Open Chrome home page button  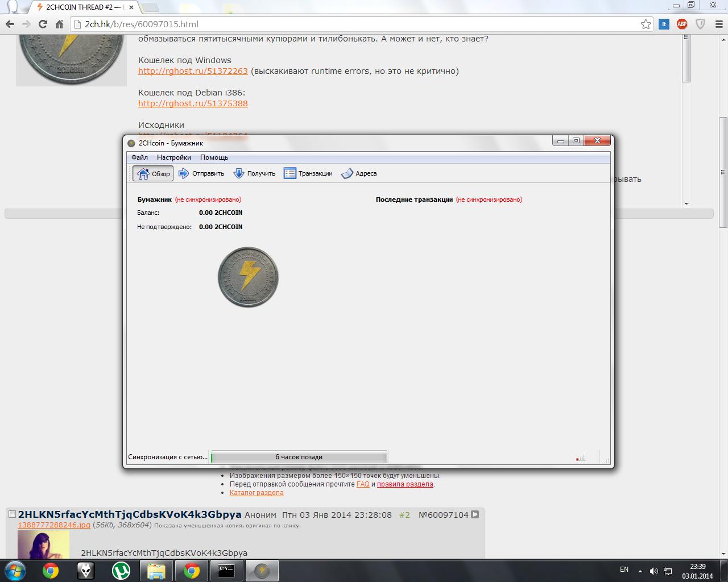click(59, 24)
